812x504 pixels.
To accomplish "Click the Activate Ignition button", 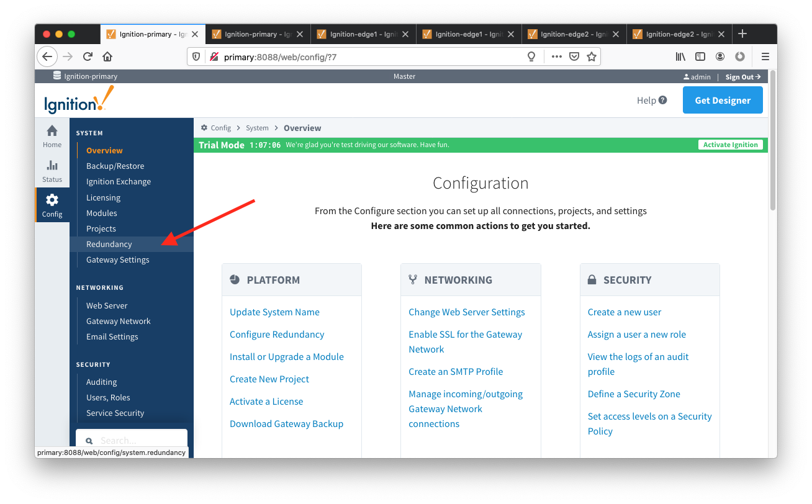I will (x=730, y=145).
